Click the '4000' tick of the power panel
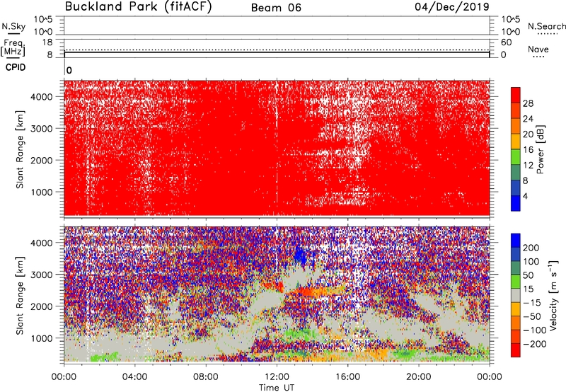 42,97
